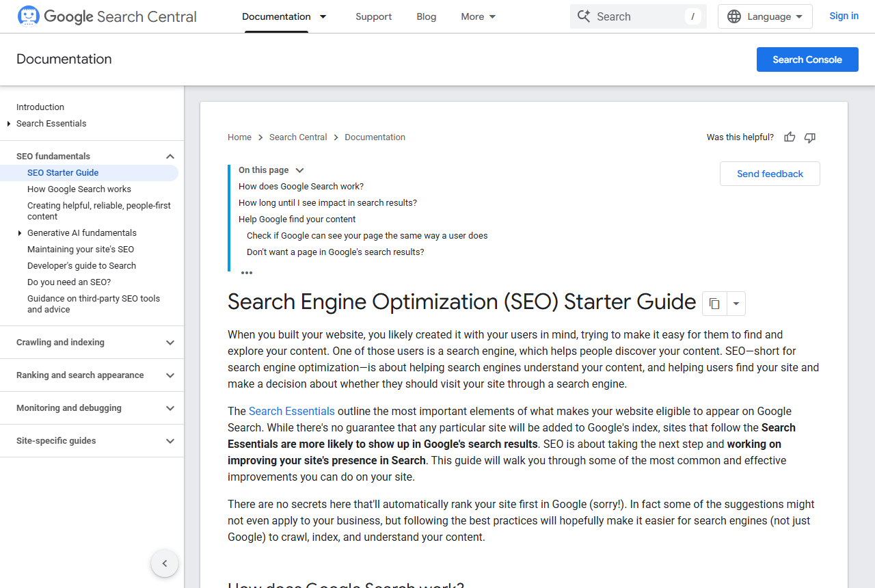Open Developer's guide to Search page
The width and height of the screenshot is (875, 588).
click(81, 266)
